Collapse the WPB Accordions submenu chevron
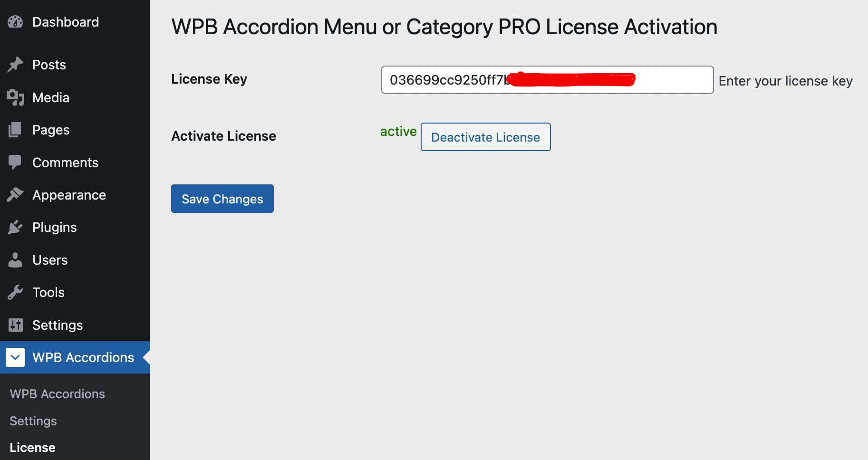Screen dimensions: 868x460 point(15,357)
